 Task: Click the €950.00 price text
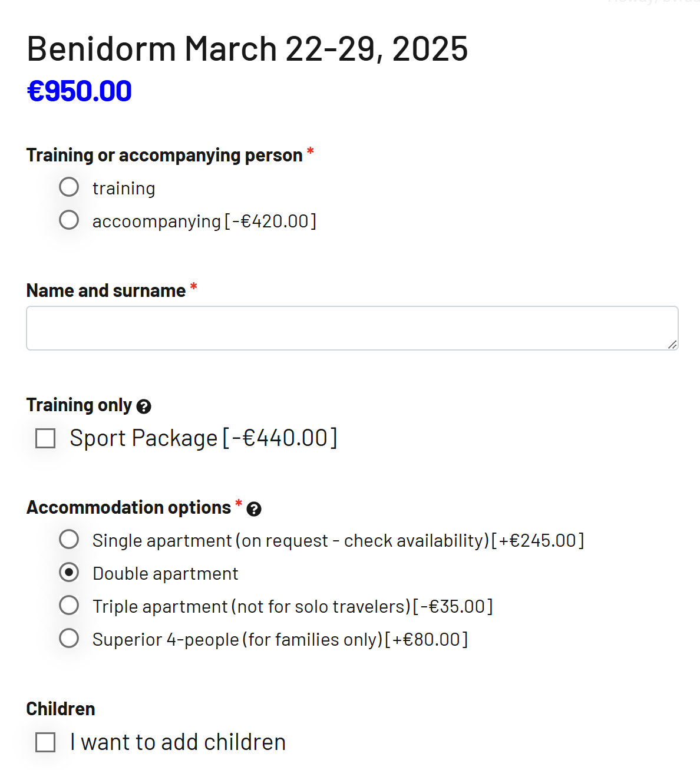pos(80,91)
